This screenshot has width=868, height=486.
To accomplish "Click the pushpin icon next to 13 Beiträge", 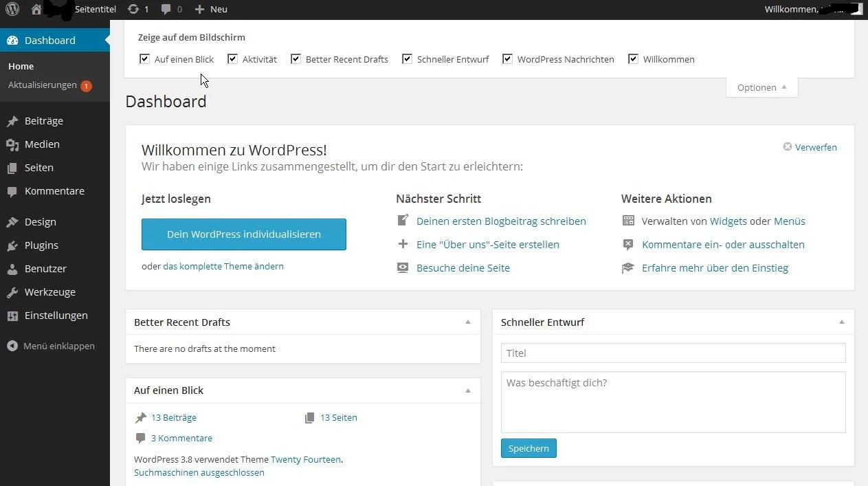I will (x=141, y=417).
